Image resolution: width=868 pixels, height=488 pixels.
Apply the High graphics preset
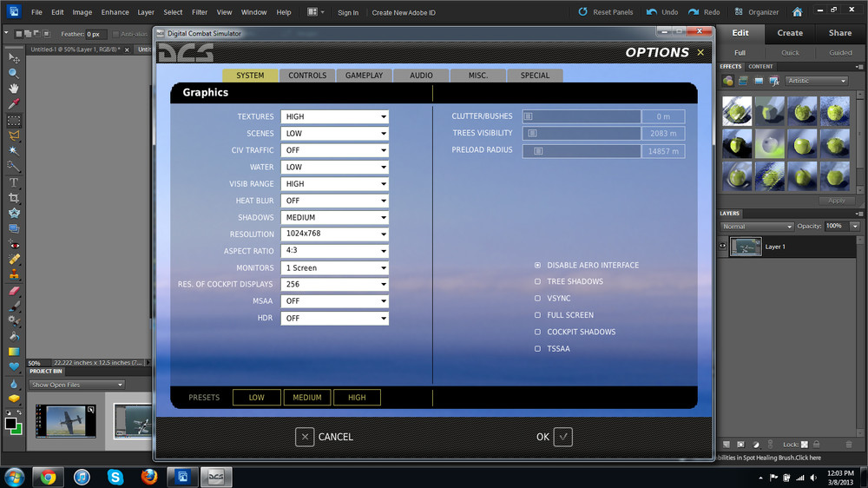[x=357, y=398]
